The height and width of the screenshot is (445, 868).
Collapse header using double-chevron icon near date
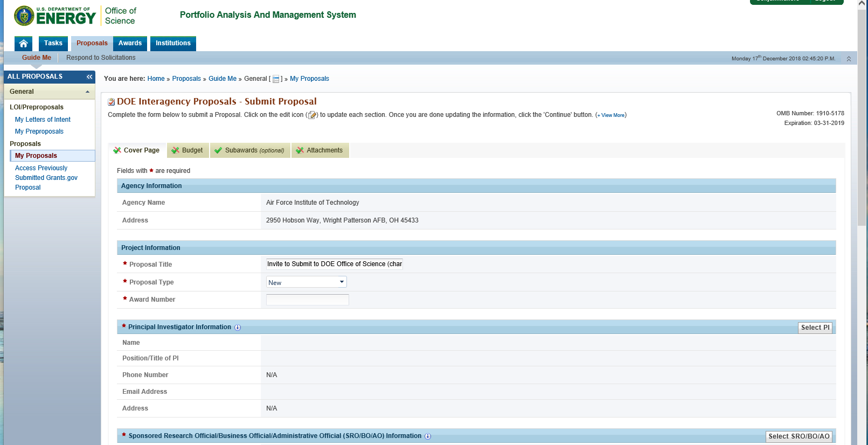(x=849, y=59)
